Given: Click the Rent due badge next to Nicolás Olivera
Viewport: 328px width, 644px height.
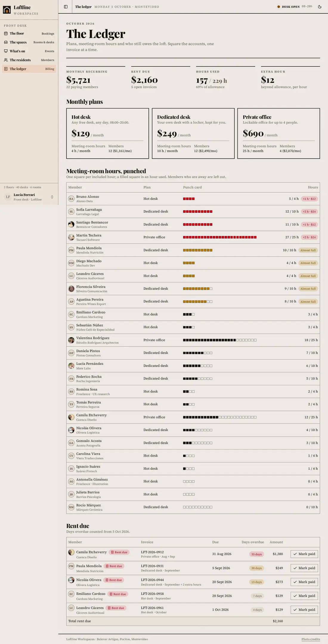Looking at the screenshot, I should pos(114,580).
